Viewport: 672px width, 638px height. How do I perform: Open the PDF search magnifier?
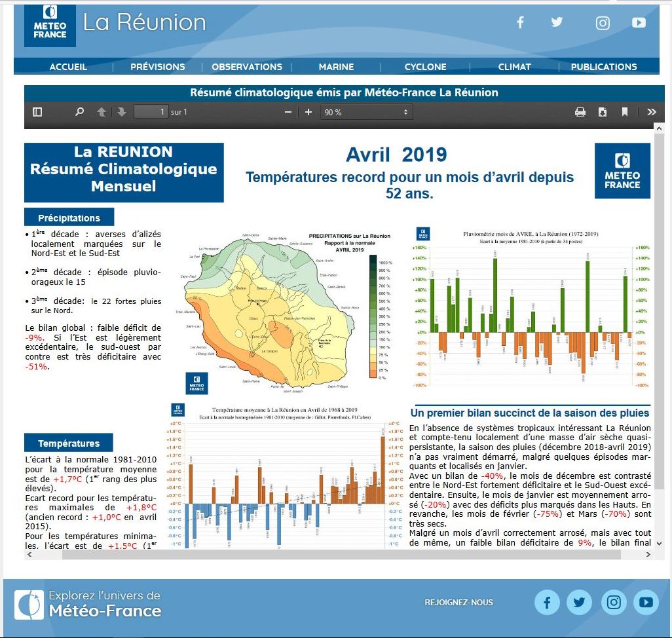click(79, 112)
